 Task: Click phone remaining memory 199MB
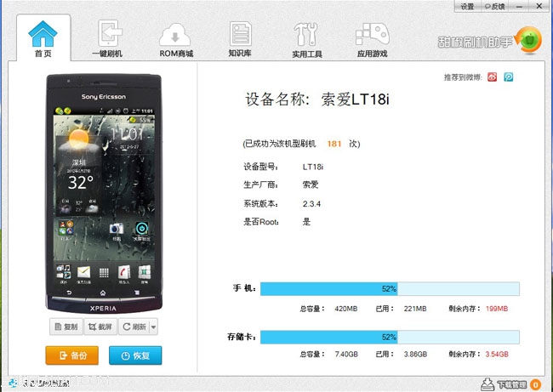[x=497, y=309]
